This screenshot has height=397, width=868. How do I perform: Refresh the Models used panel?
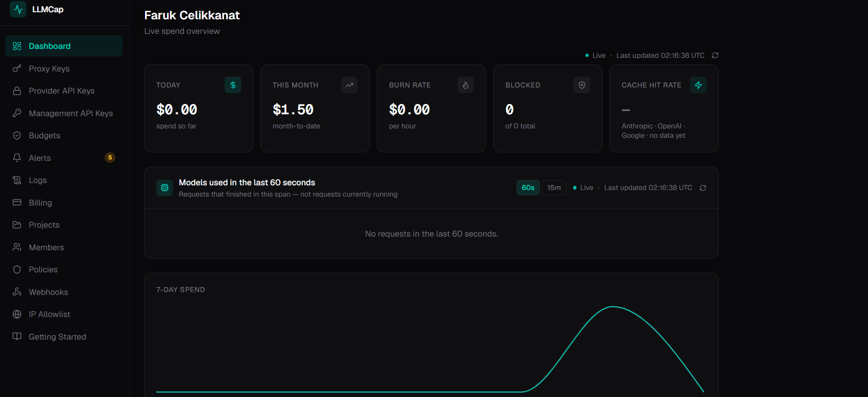point(703,188)
